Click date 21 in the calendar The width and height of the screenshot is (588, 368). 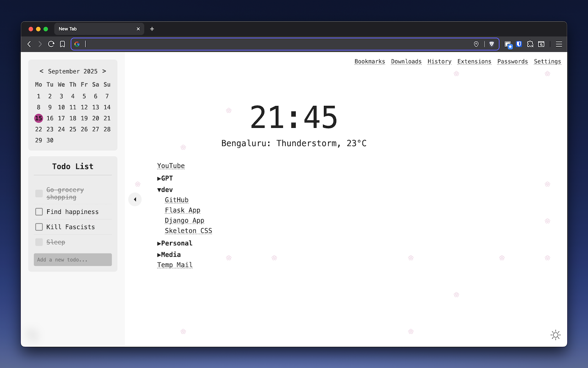point(107,118)
